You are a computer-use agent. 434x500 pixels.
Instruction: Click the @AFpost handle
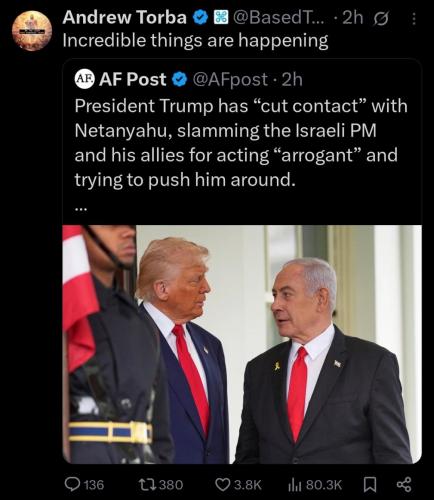(x=230, y=80)
